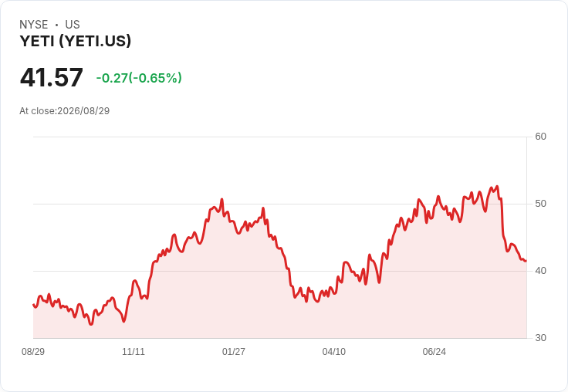The height and width of the screenshot is (392, 568).
Task: Click the dot separator between NYSE and US
Action: [56, 25]
